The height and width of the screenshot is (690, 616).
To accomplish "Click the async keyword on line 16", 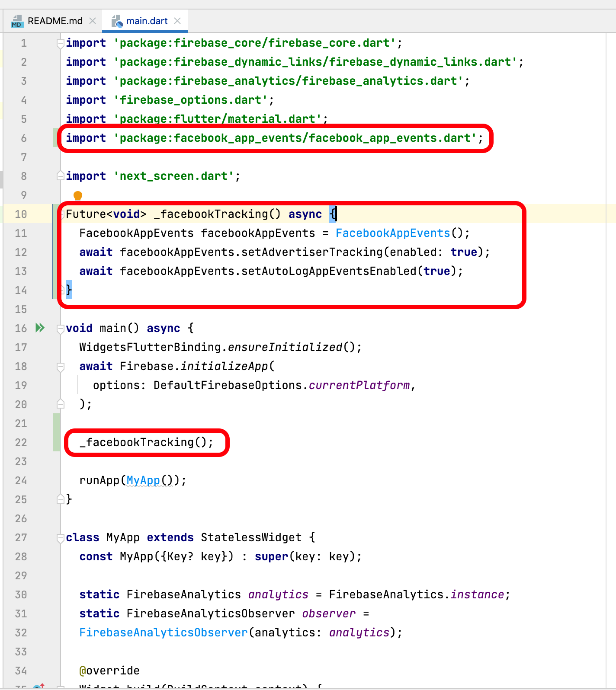I will pos(164,328).
